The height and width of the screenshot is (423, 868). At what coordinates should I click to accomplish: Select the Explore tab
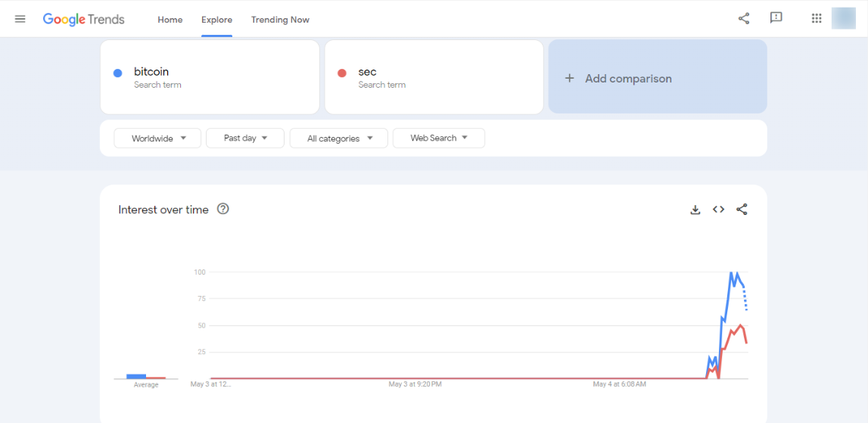[x=216, y=20]
